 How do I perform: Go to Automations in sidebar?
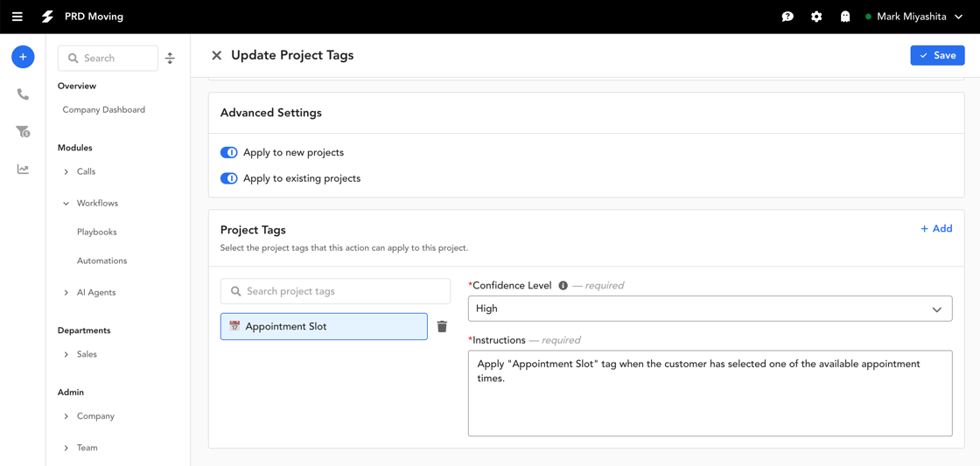101,261
